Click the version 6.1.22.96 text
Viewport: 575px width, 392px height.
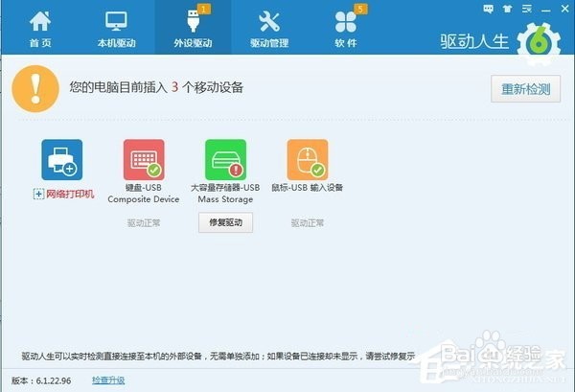click(41, 380)
